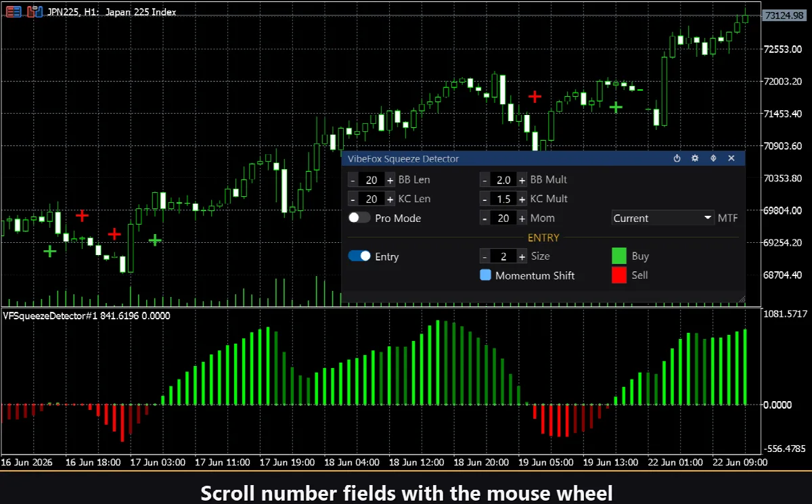The height and width of the screenshot is (504, 812).
Task: Click the KC Len value field
Action: point(371,199)
